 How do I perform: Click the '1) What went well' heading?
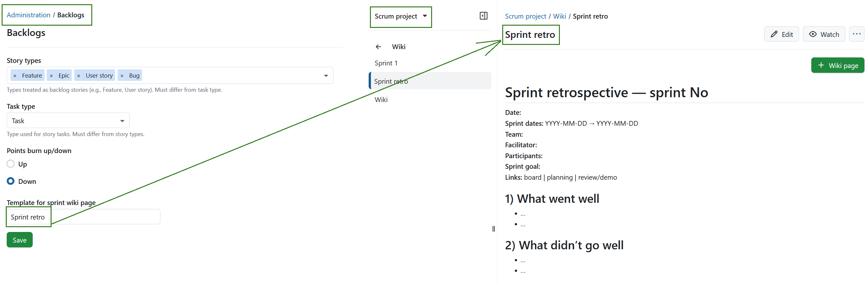tap(552, 199)
